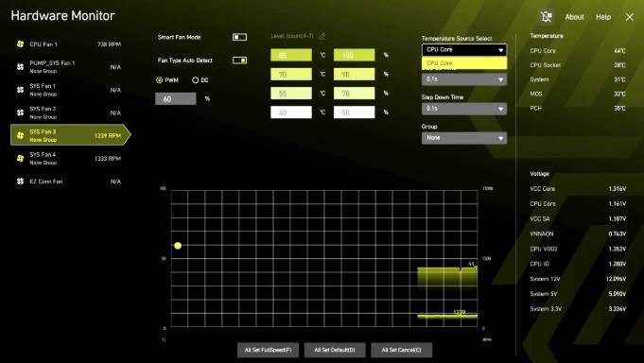The width and height of the screenshot is (644, 363).
Task: Click the monitor-off icon beside About
Action: (x=547, y=17)
